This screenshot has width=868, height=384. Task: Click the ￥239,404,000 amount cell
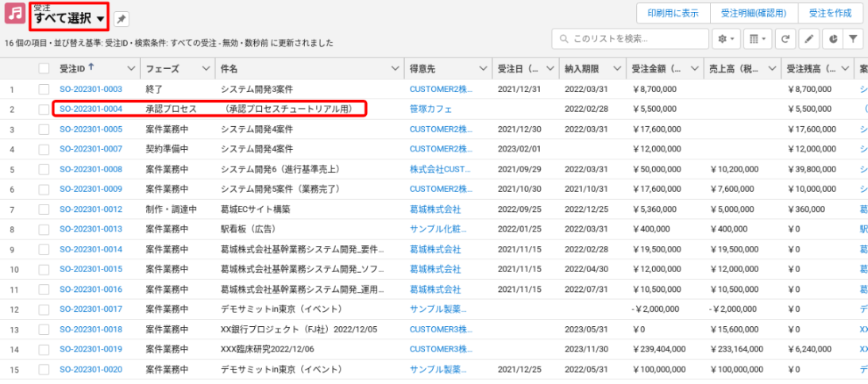659,350
